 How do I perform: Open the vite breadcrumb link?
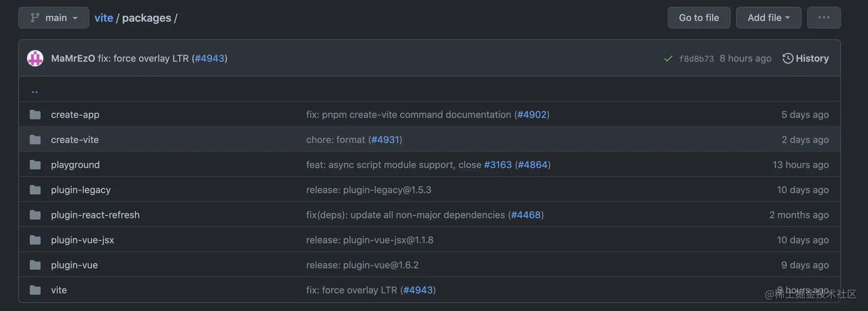[x=104, y=18]
